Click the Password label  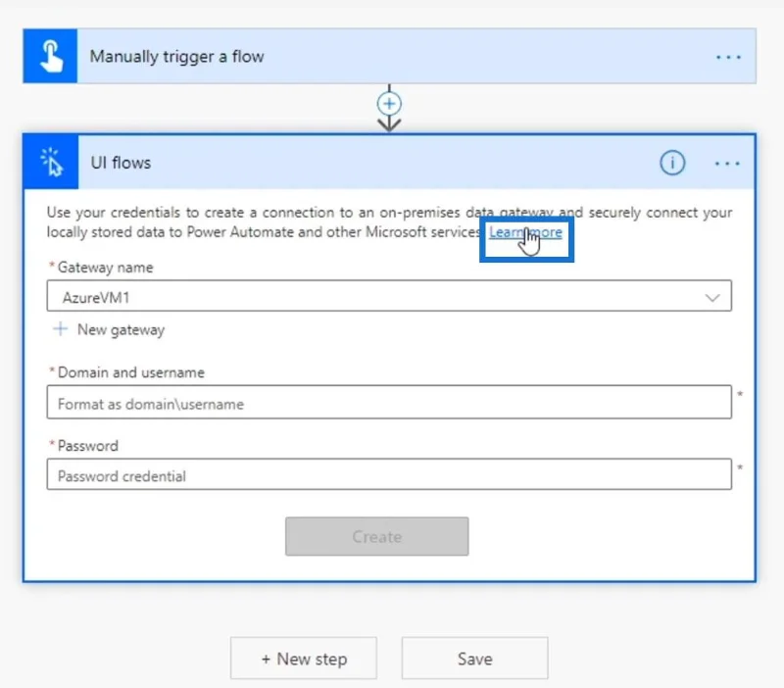coord(88,446)
